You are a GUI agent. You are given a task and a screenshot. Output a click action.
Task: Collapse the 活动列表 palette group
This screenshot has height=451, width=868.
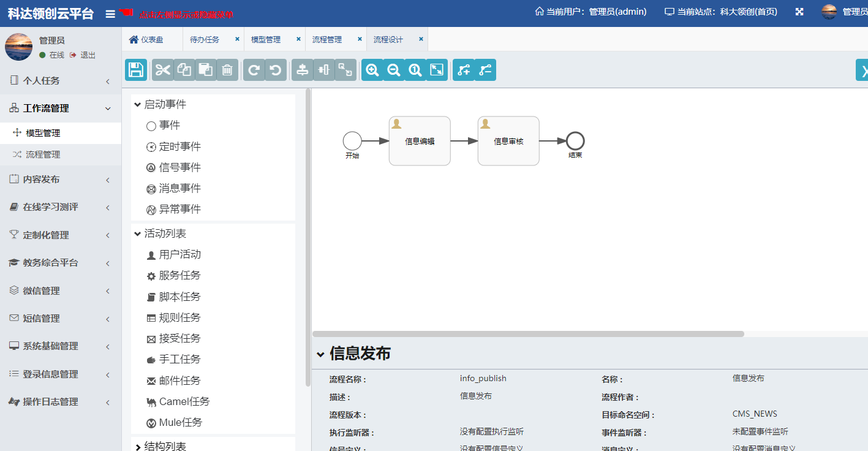click(x=160, y=233)
